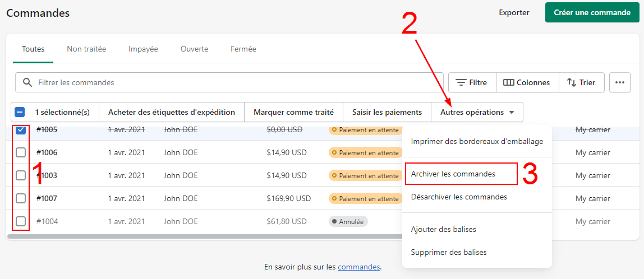The height and width of the screenshot is (279, 644).
Task: Click the horizontal scrollbar under the orders table
Action: (202, 236)
